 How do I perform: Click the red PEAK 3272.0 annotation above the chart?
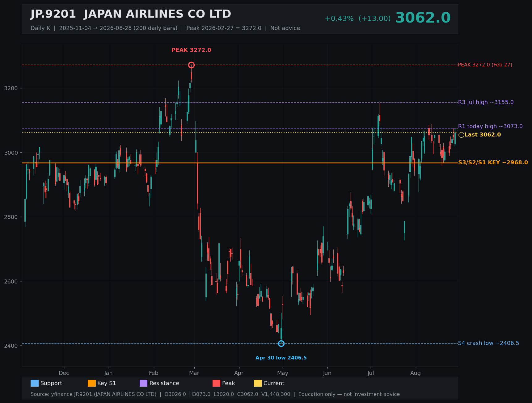[191, 50]
